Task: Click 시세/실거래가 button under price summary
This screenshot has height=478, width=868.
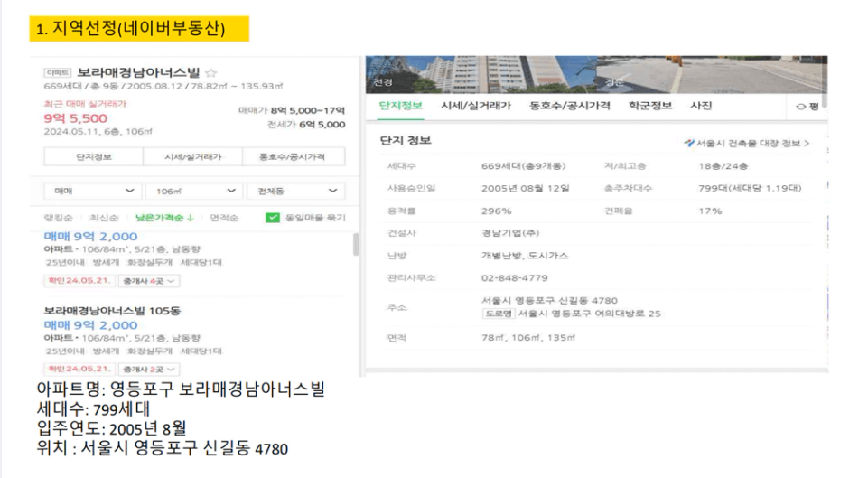Action: point(192,156)
